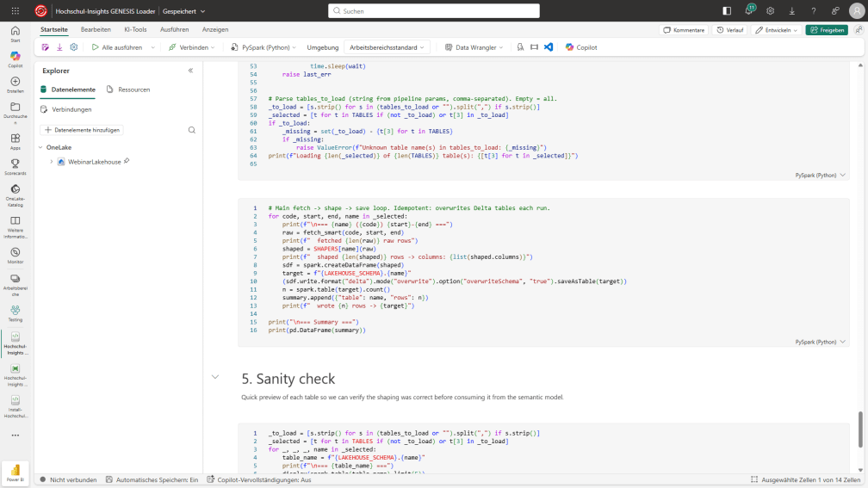The image size is (868, 488).
Task: Switch to the Startseite ribbon tab
Action: coord(53,30)
